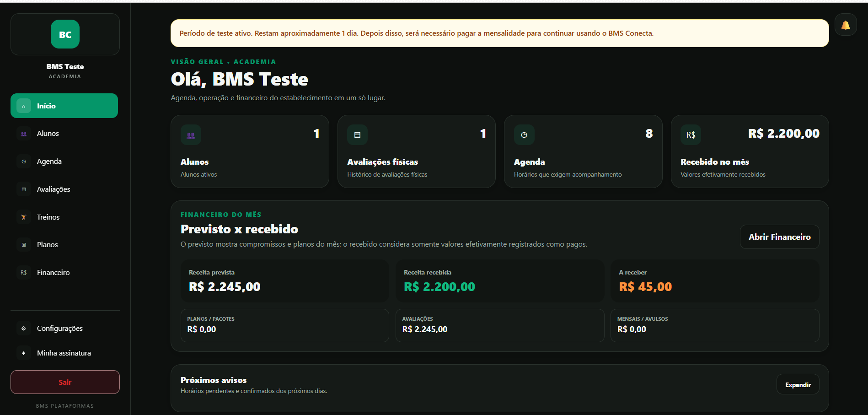The width and height of the screenshot is (868, 415).
Task: Click the trial period warning banner
Action: pyautogui.click(x=500, y=33)
